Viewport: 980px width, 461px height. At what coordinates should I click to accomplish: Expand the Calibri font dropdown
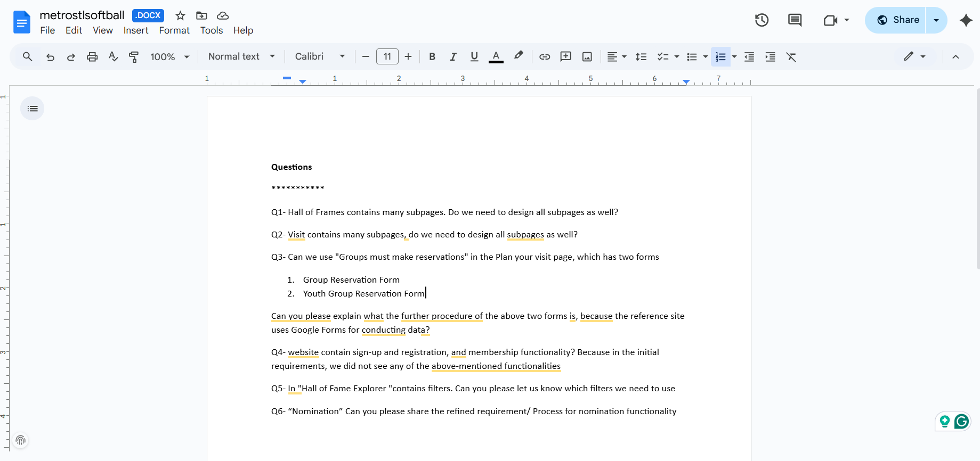coord(320,56)
